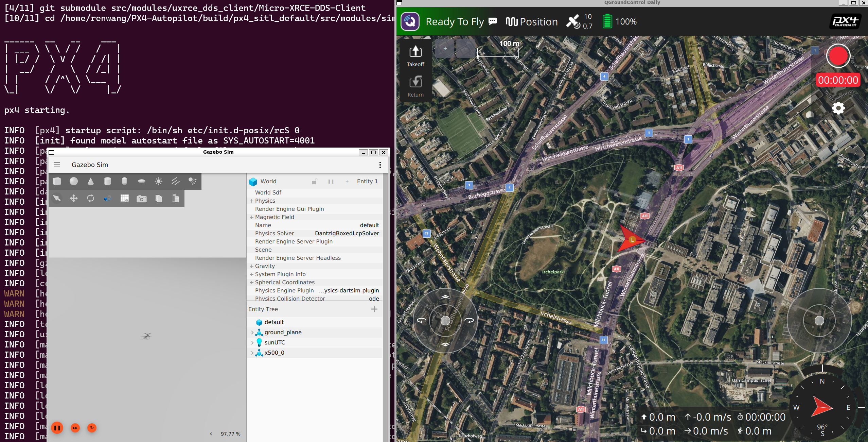This screenshot has width=868, height=442.
Task: Open the GPS satellite status indicator
Action: tap(579, 21)
